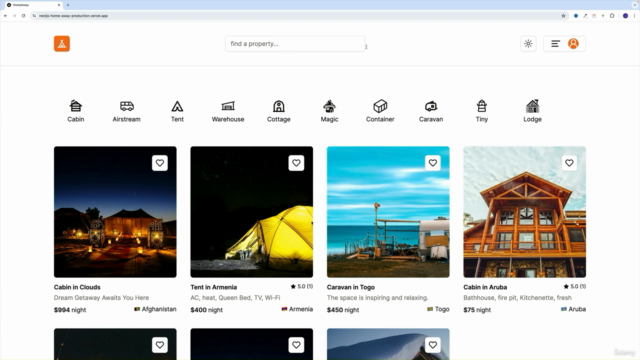The height and width of the screenshot is (360, 640).
Task: Toggle heart on second-row second property card
Action: [296, 345]
